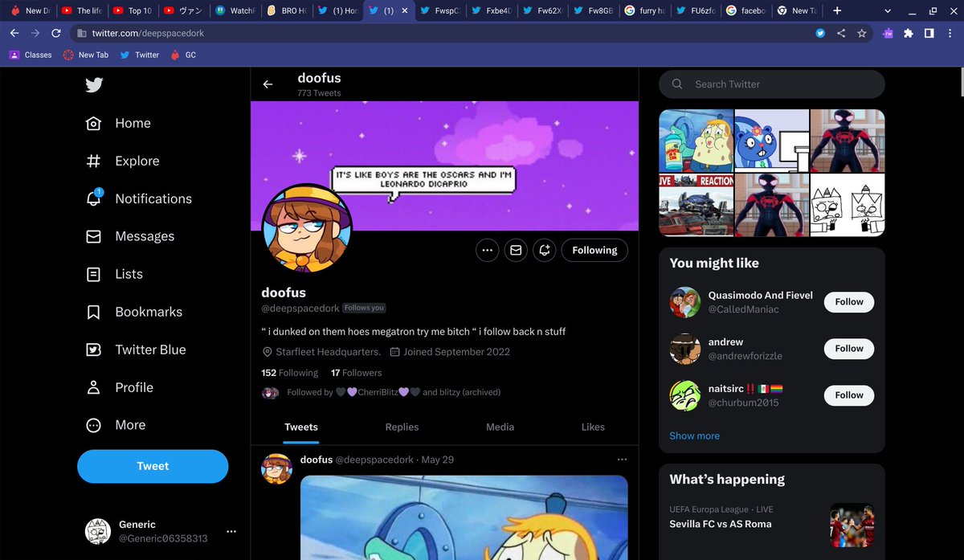Follow naitsirc
This screenshot has width=964, height=560.
click(x=849, y=395)
